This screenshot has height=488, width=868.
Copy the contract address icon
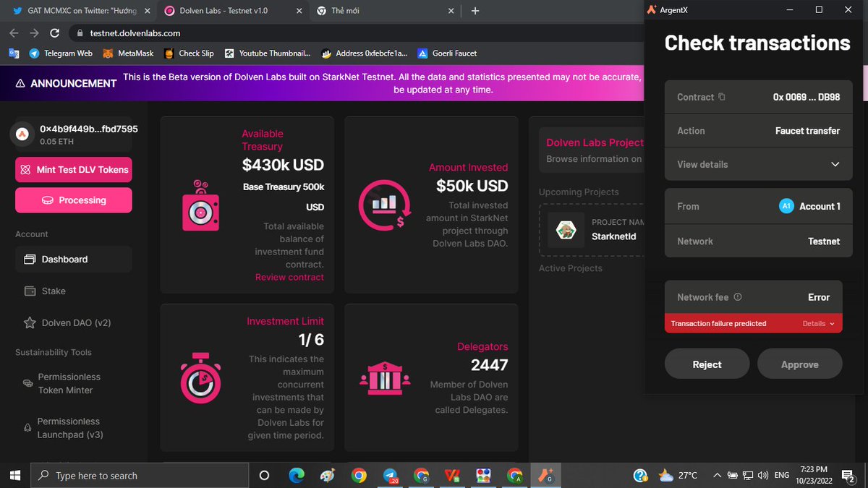722,97
